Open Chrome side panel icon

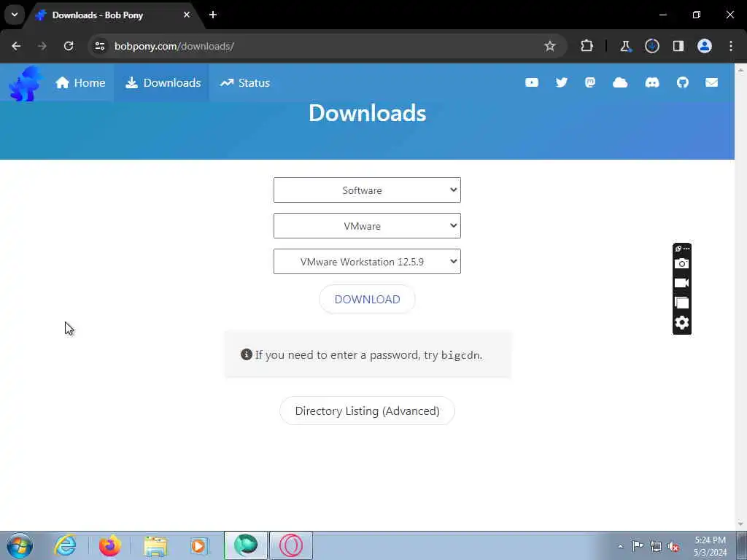point(678,46)
